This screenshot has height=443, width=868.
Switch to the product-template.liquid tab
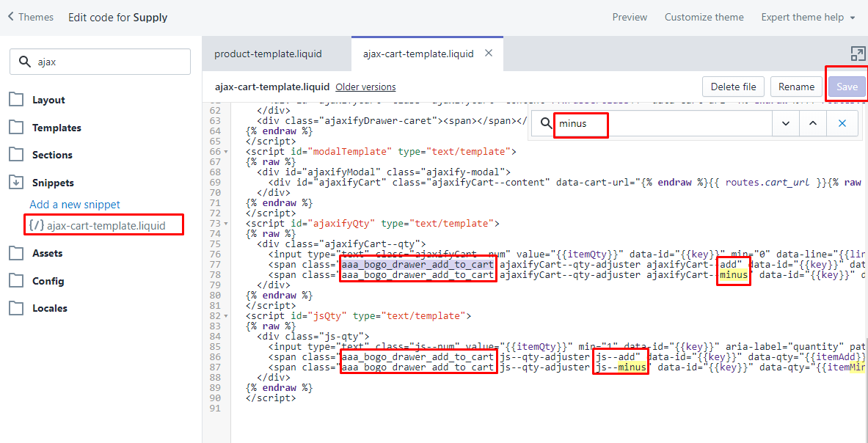(x=268, y=54)
